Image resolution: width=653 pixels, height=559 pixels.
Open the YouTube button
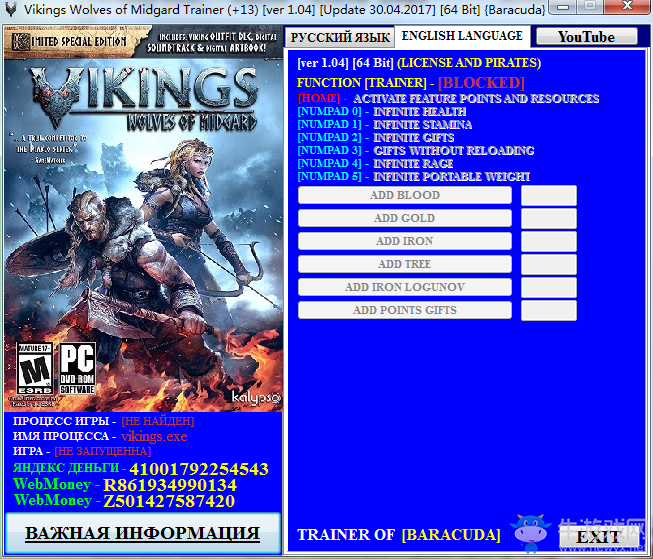(586, 37)
